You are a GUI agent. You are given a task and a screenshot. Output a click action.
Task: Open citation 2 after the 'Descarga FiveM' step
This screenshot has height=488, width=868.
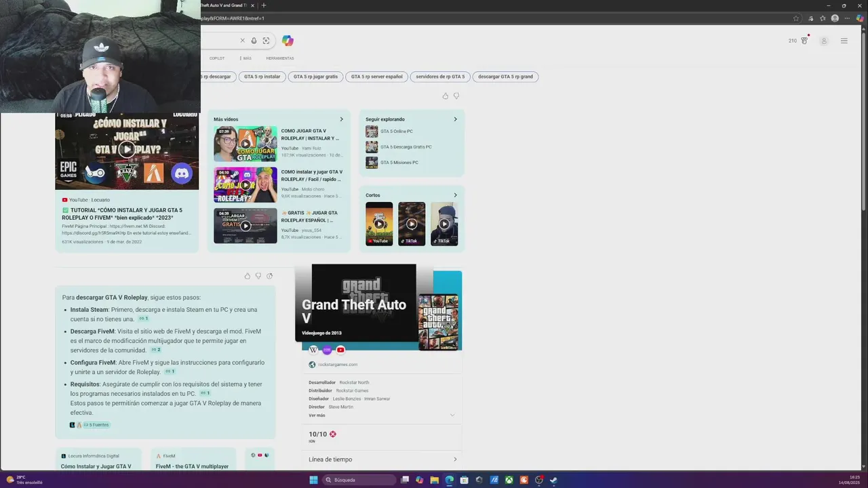(x=156, y=350)
